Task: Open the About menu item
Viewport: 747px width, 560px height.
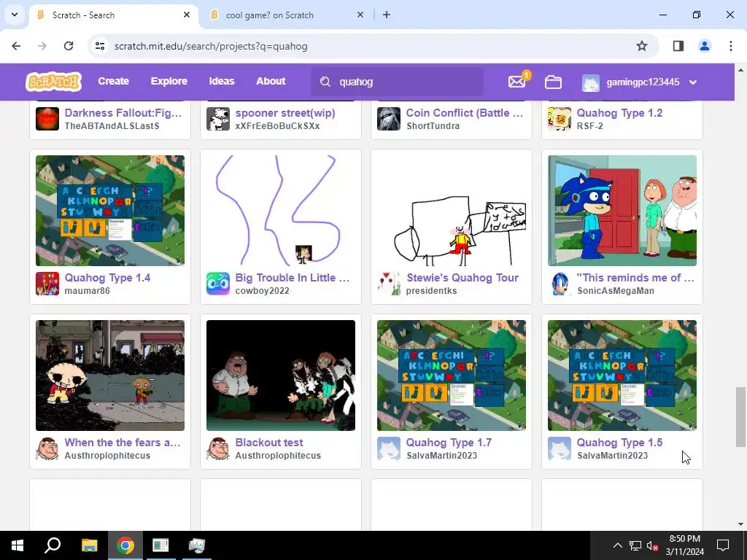Action: tap(271, 82)
